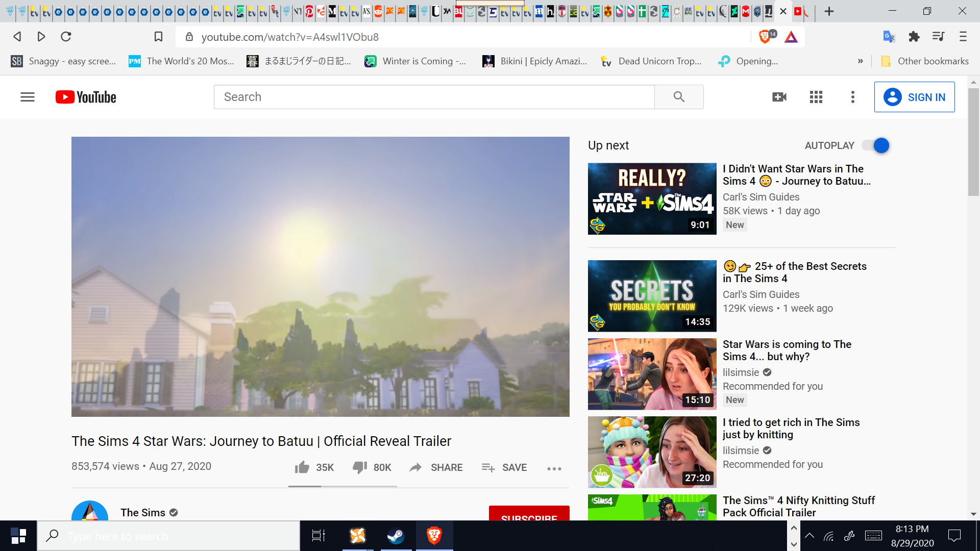Image resolution: width=980 pixels, height=551 pixels.
Task: Go to the YouTube home logo
Action: pos(86,97)
